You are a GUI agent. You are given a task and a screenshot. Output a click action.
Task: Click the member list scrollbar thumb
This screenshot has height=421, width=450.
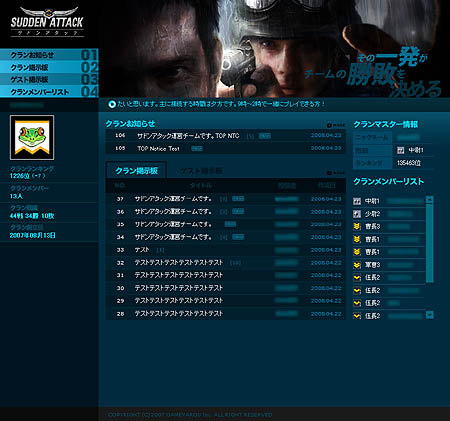pos(430,243)
